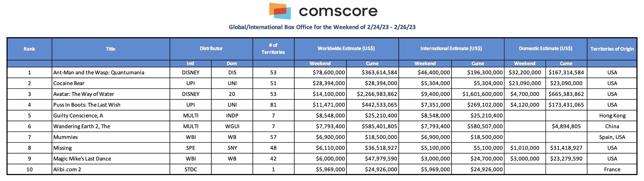The width and height of the screenshot is (644, 181).
Task: Click the Puss In Boots: The Last Wish cell
Action: pyautogui.click(x=111, y=105)
